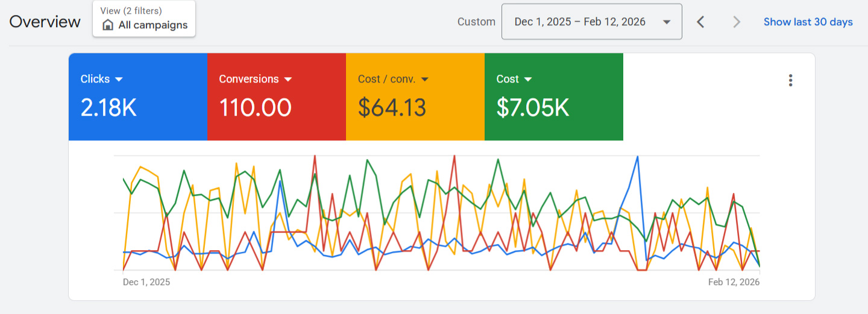Expand the Cost / conv. metric dropdown arrow

[424, 80]
